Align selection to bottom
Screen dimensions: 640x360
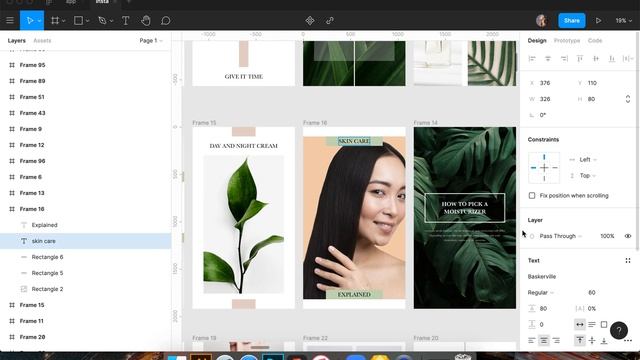click(612, 59)
